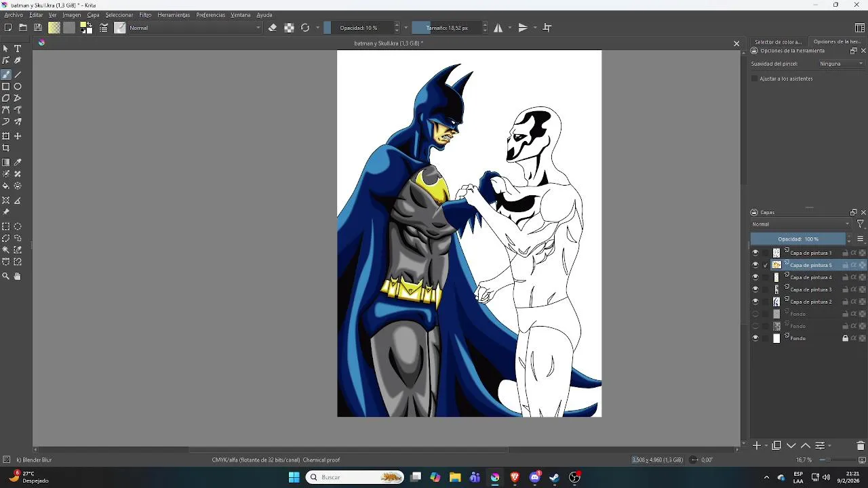Expand add layer type arrow
This screenshot has width=868, height=488.
tap(766, 446)
